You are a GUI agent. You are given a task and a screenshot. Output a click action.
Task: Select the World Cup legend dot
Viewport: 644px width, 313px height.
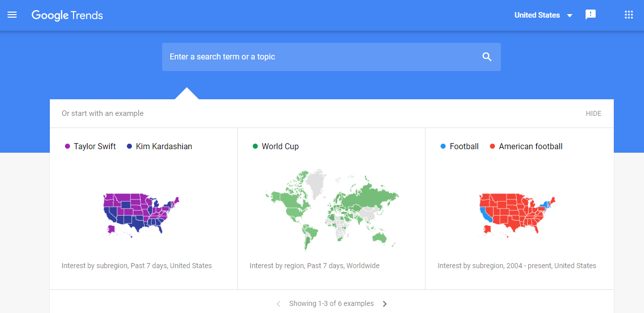coord(255,146)
